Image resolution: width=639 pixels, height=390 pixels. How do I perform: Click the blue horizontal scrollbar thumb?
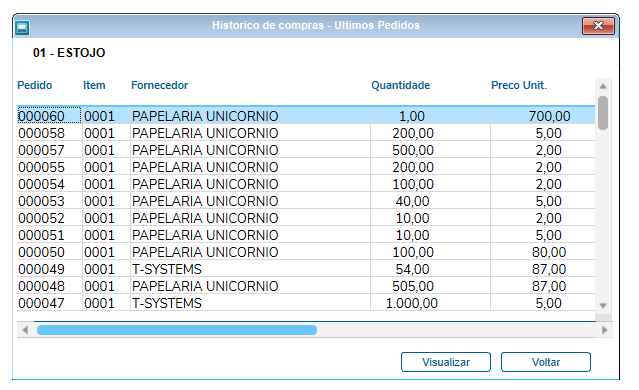point(177,330)
